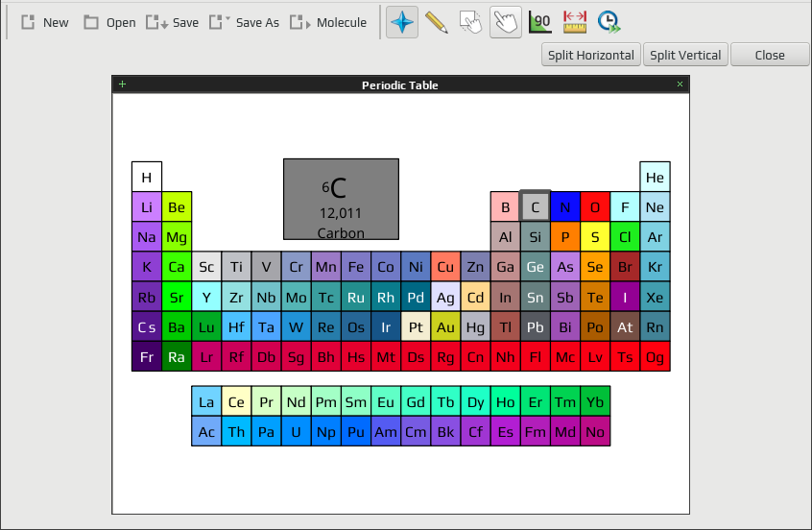
Task: Select the Navigate tool blue star icon
Action: 402,22
